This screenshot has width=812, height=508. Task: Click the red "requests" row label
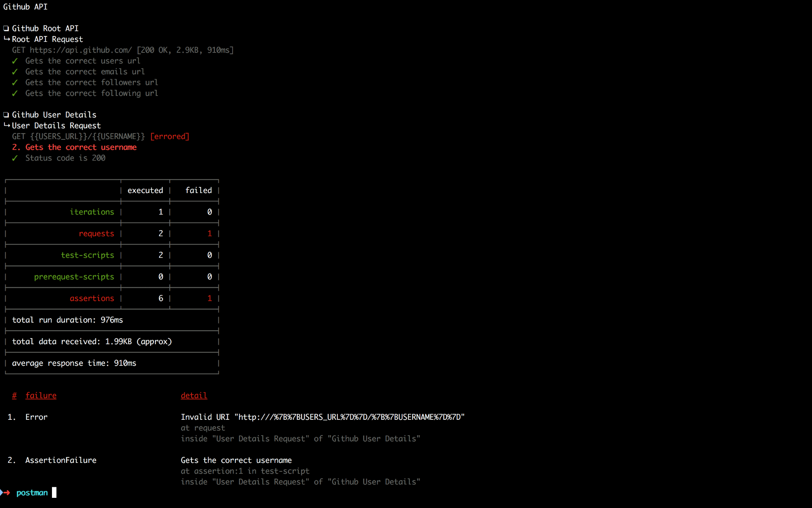[x=96, y=234]
